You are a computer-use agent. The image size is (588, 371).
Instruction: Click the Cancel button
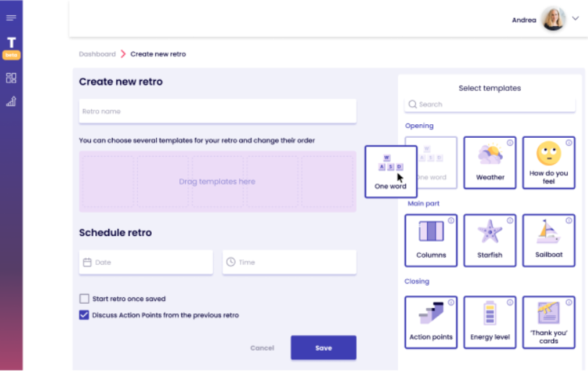(x=262, y=348)
